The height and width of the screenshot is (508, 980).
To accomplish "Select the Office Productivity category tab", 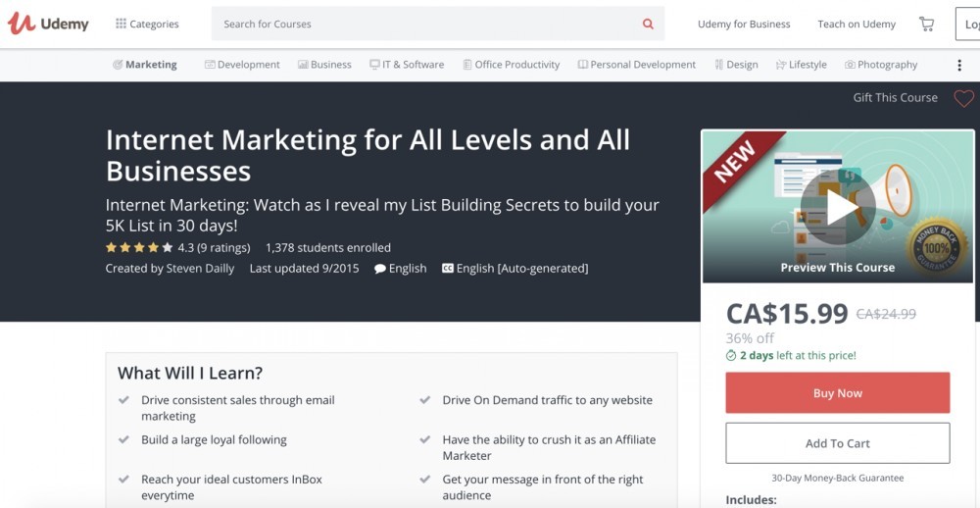I will 512,65.
